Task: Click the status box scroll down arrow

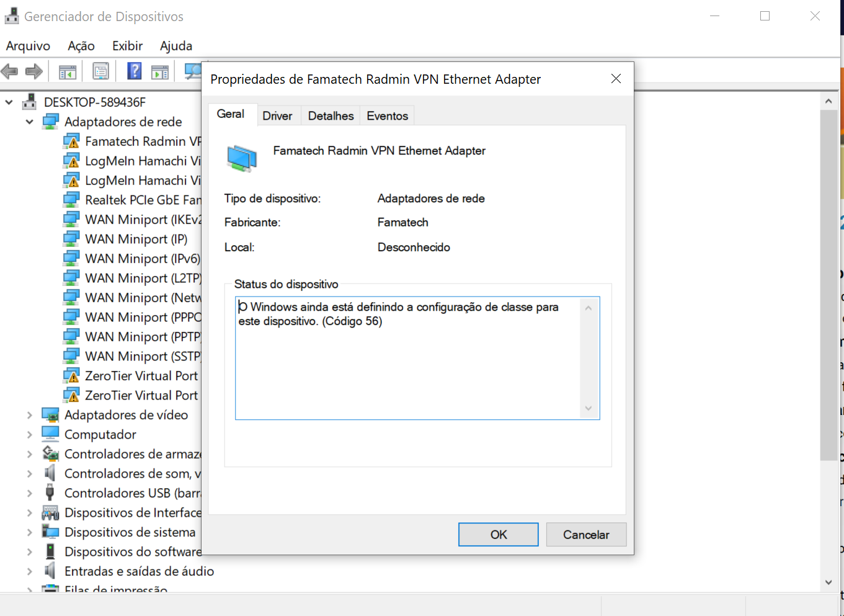Action: coord(589,408)
